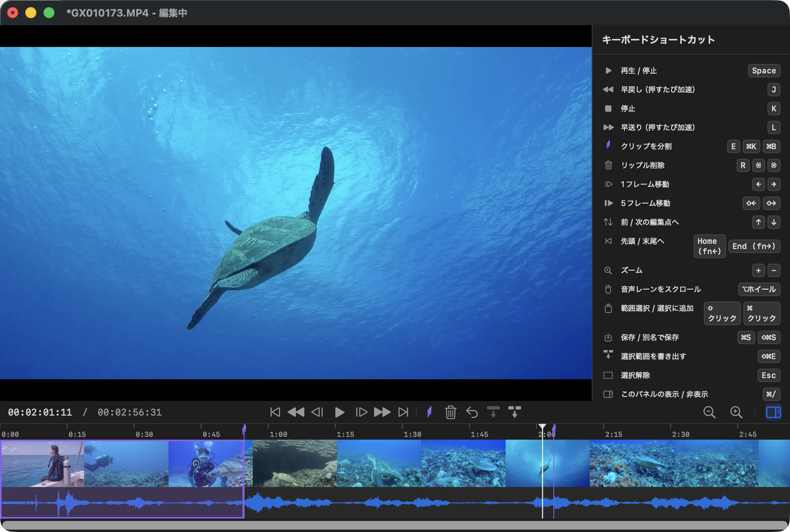Click the dimmed export icon next to undo
Viewport: 790px width, 532px height.
pos(493,412)
